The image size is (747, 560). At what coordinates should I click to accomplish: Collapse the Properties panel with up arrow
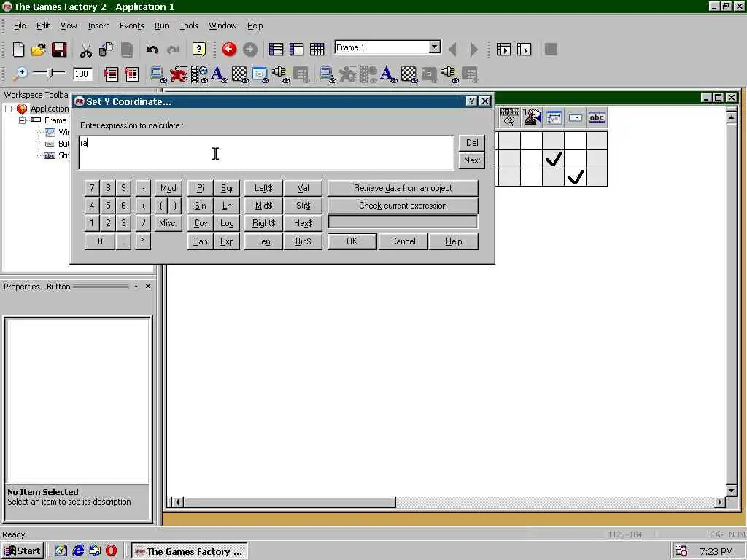pyautogui.click(x=136, y=286)
